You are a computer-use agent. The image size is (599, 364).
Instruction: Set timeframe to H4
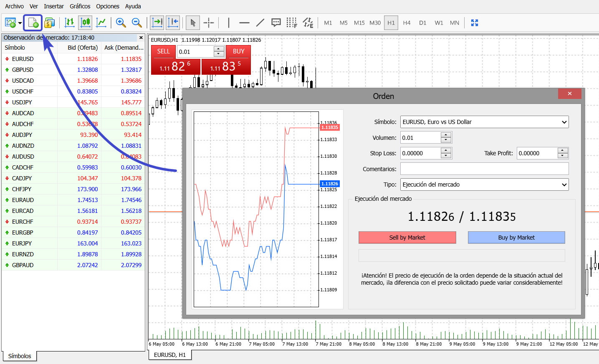[x=407, y=23]
